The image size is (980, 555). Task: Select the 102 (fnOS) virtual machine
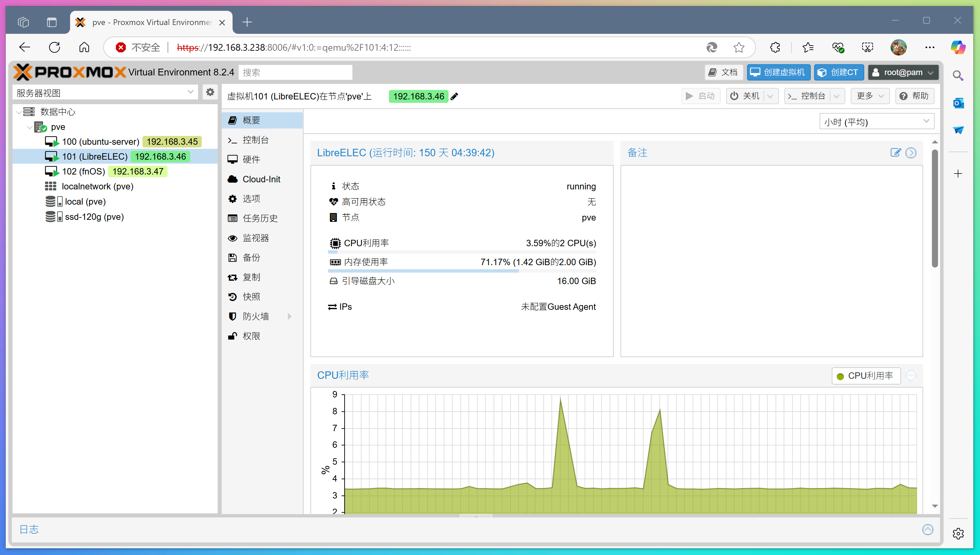(84, 171)
